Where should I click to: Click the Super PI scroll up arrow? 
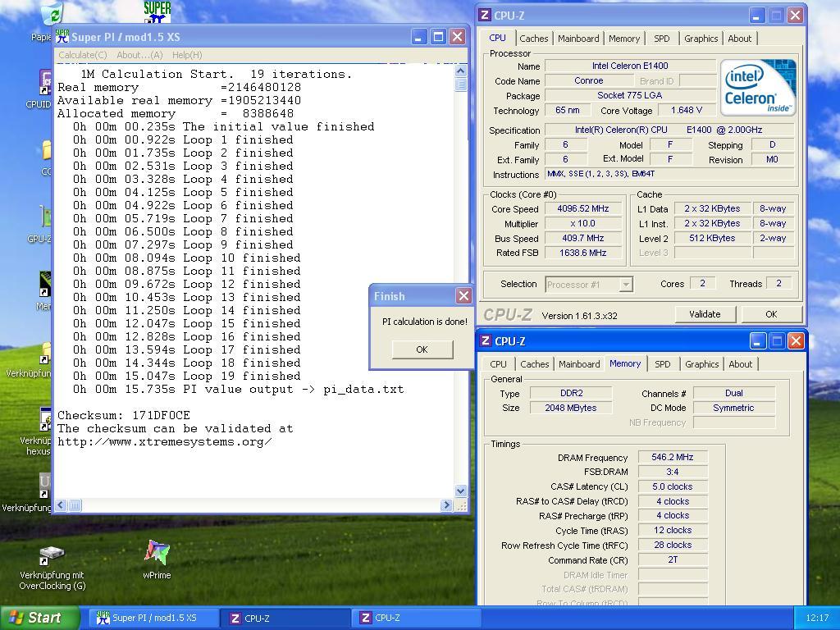[460, 71]
